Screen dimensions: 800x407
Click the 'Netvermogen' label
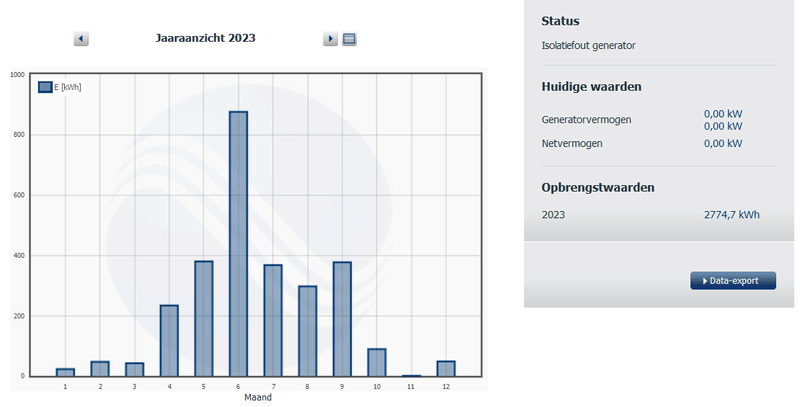[x=572, y=143]
